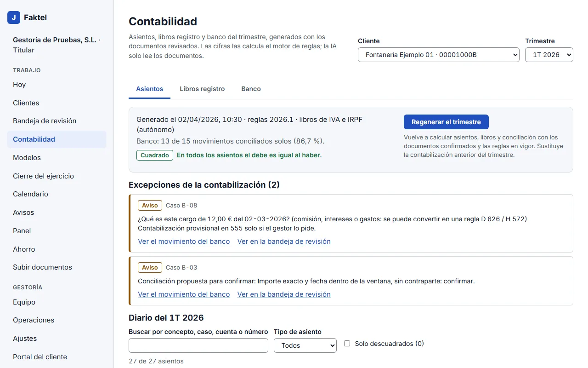Open review inbox link for Caso B-08
Image resolution: width=588 pixels, height=368 pixels.
[x=284, y=241]
